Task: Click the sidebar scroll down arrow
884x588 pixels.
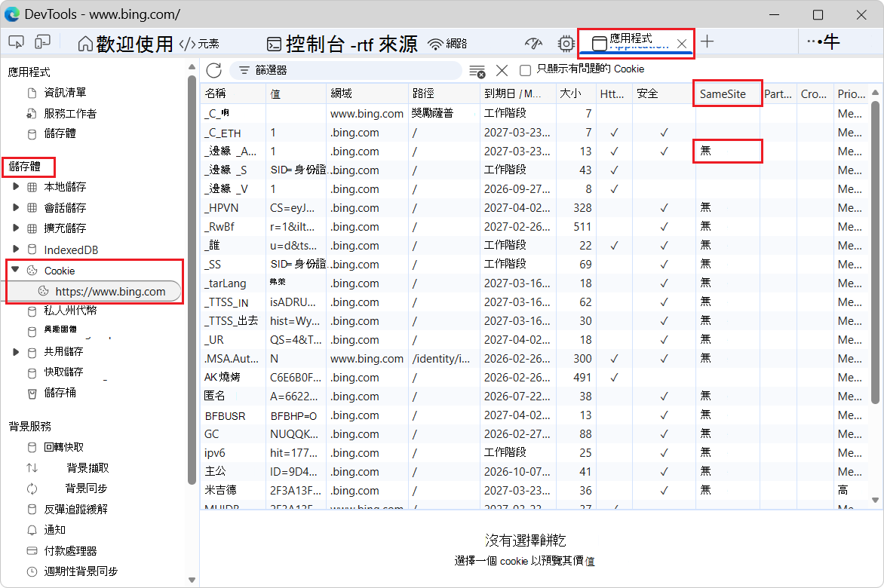Action: tap(192, 580)
